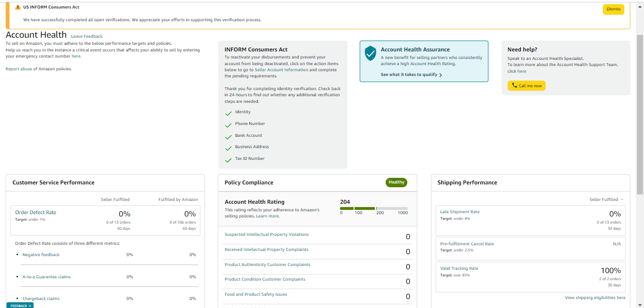
Task: Dismiss the INFORM Consumers Act banner
Action: click(613, 9)
